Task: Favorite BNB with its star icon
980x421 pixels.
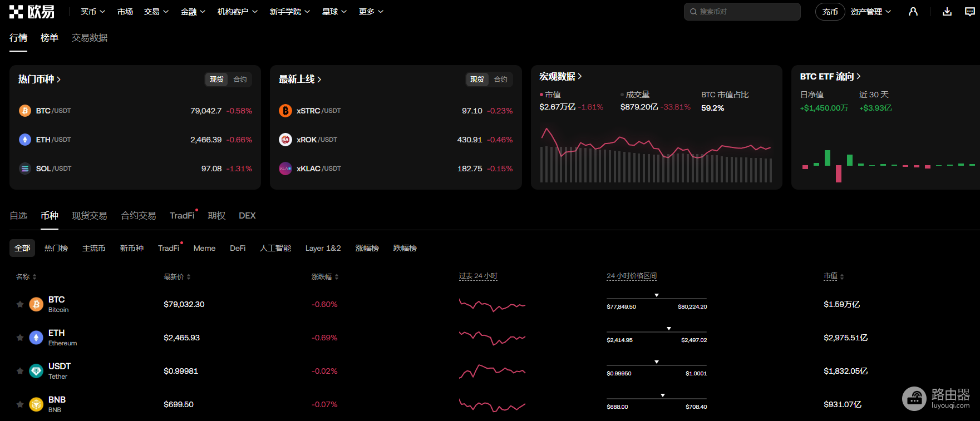Action: tap(20, 404)
